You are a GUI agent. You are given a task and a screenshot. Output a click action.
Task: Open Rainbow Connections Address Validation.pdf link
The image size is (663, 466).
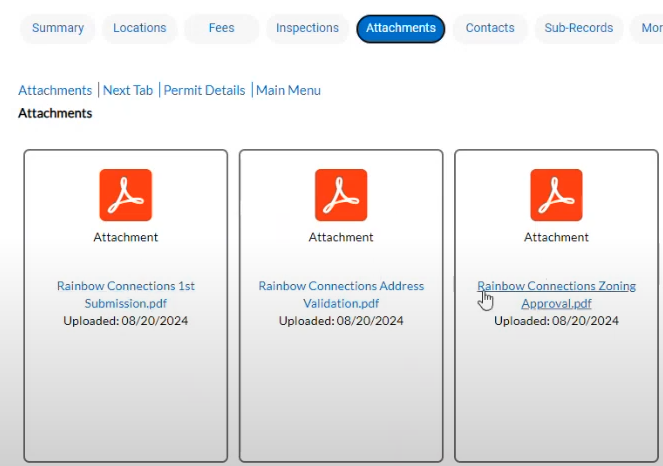tap(341, 294)
